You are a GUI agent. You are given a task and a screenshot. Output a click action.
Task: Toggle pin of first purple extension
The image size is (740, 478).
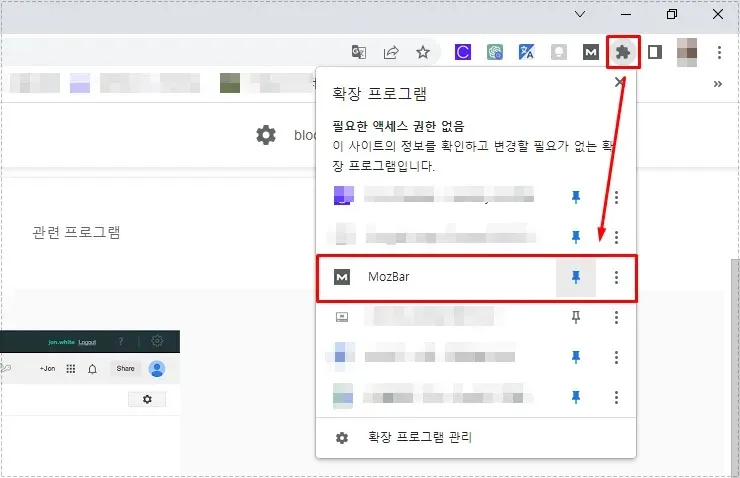pos(576,197)
